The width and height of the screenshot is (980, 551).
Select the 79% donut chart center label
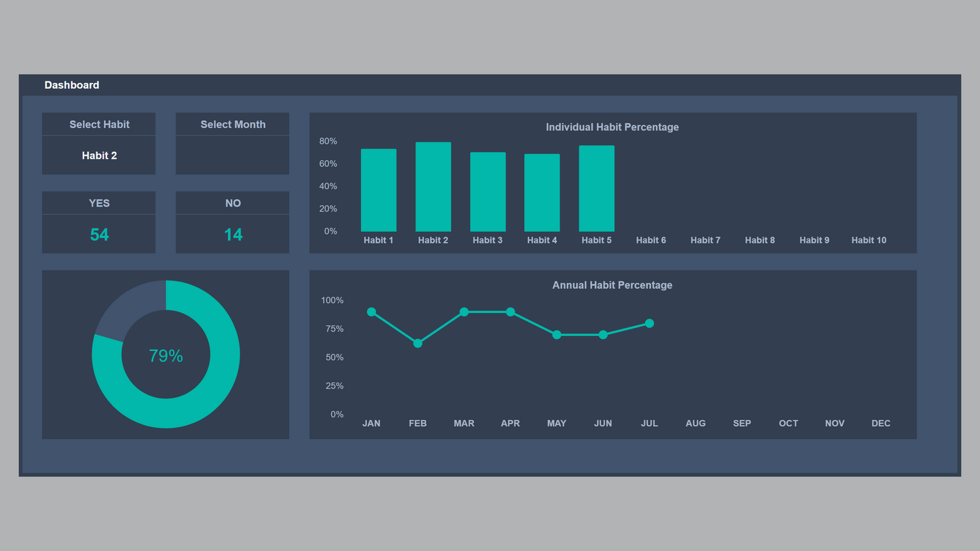pyautogui.click(x=165, y=356)
